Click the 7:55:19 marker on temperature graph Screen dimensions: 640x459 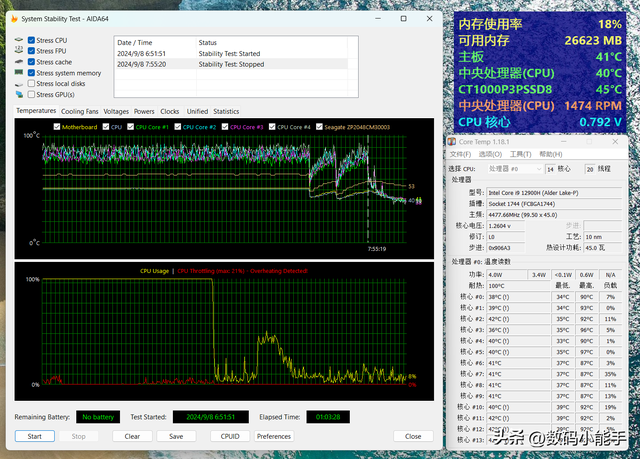(377, 248)
